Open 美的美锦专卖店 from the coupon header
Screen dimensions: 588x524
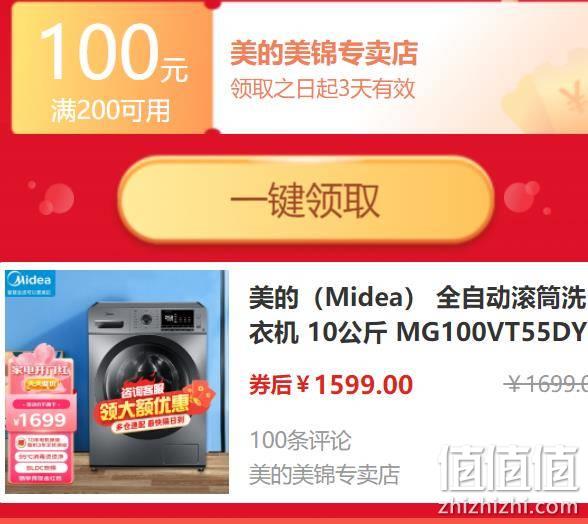pyautogui.click(x=324, y=53)
